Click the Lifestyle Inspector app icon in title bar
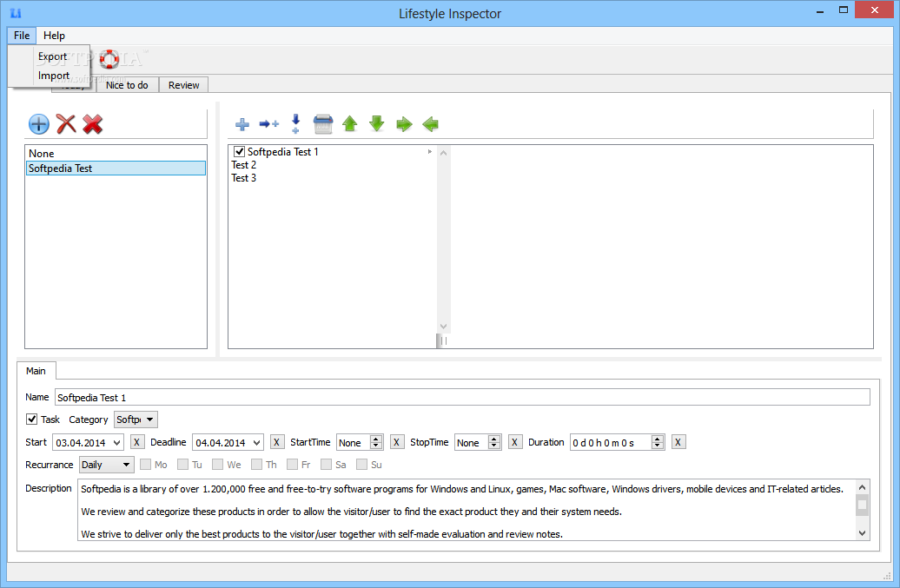This screenshot has height=588, width=900. [16, 13]
